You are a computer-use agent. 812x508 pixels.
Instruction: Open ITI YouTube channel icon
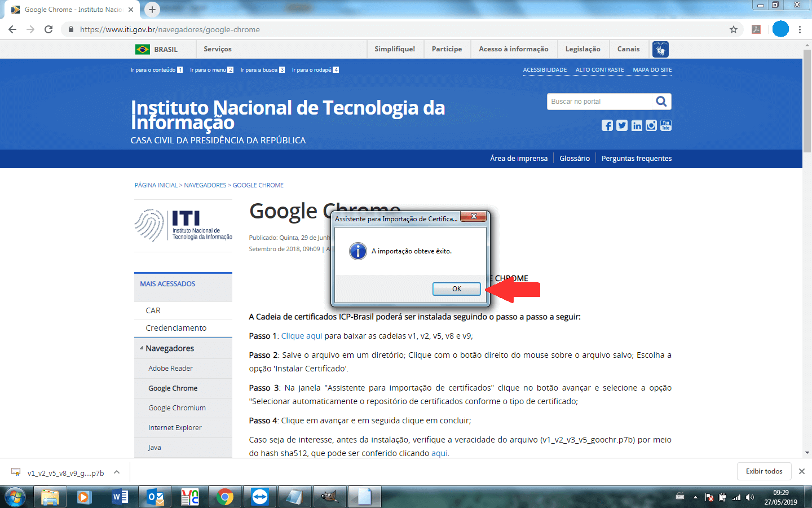[666, 125]
